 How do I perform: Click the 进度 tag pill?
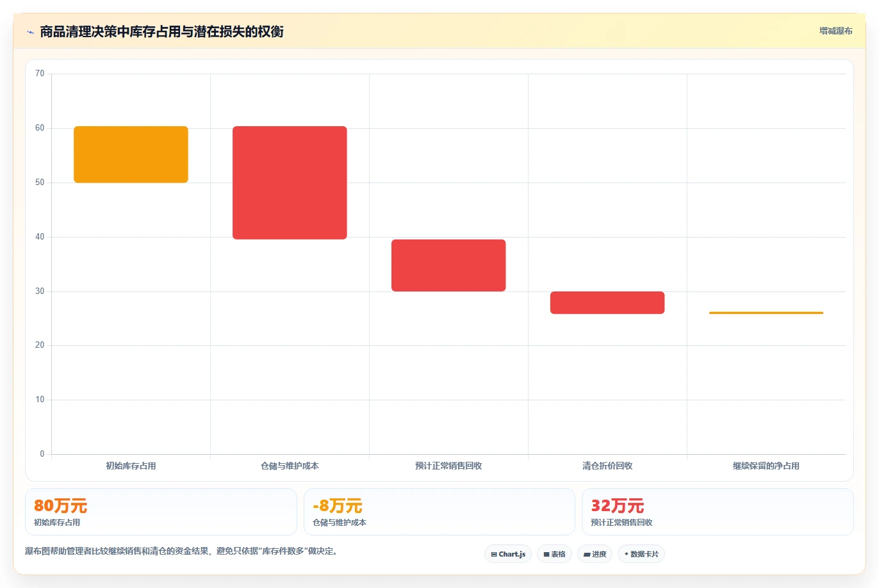595,554
